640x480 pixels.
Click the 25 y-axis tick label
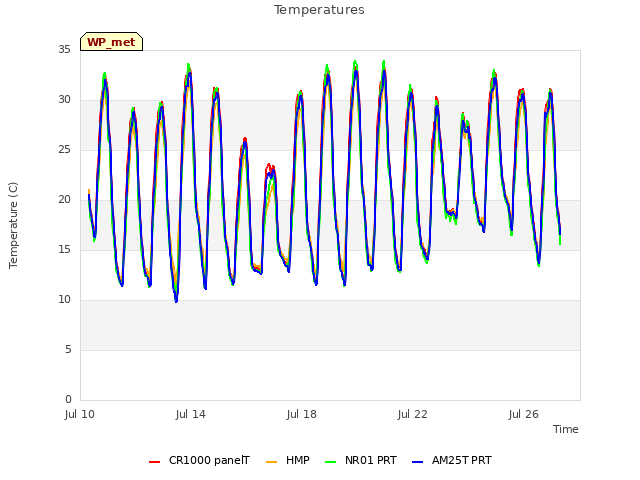pos(64,150)
